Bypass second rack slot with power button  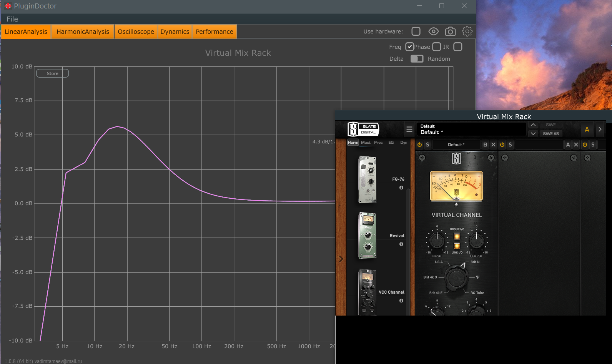[x=502, y=145]
